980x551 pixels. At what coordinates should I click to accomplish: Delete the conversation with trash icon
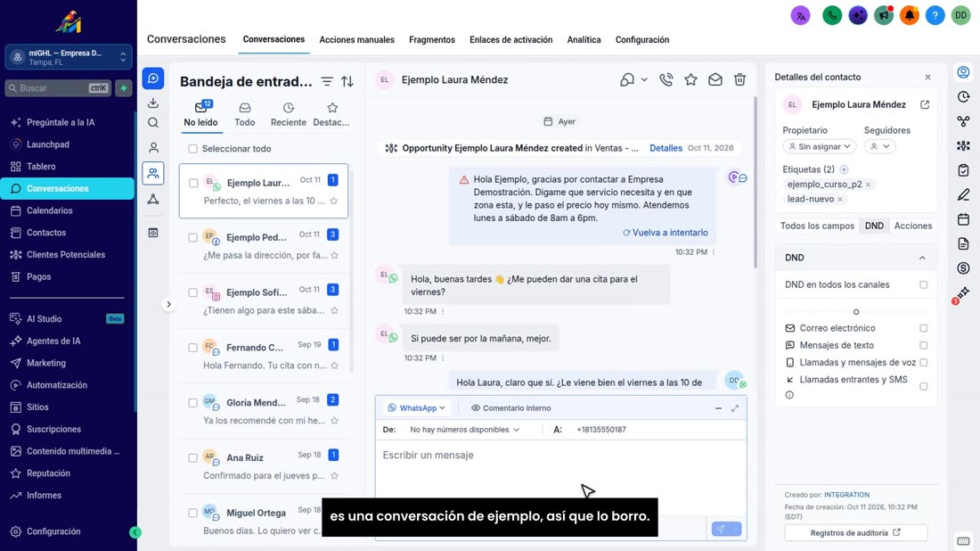(739, 79)
